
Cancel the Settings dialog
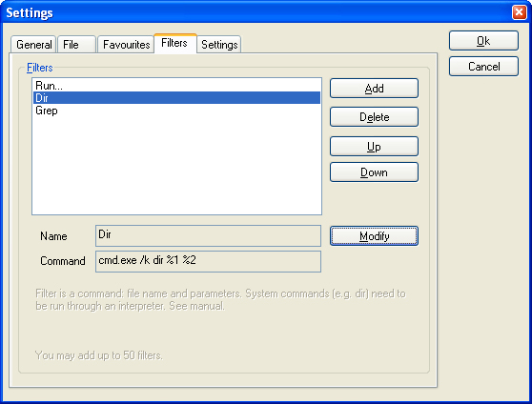point(483,66)
